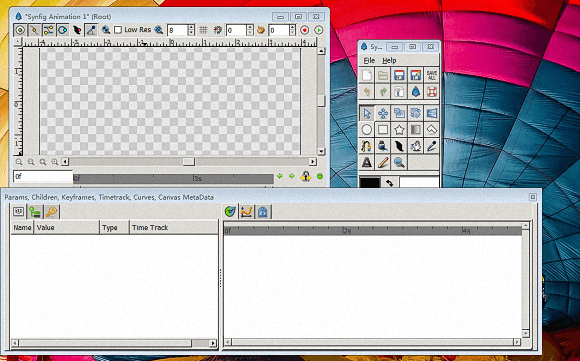Swap outline and fill colors arrow
The width and height of the screenshot is (580, 361).
389,182
